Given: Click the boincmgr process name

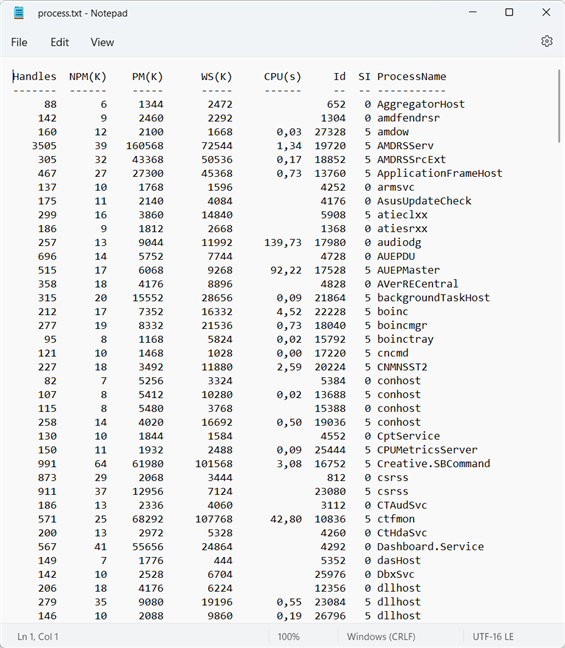Looking at the screenshot, I should pyautogui.click(x=402, y=326).
